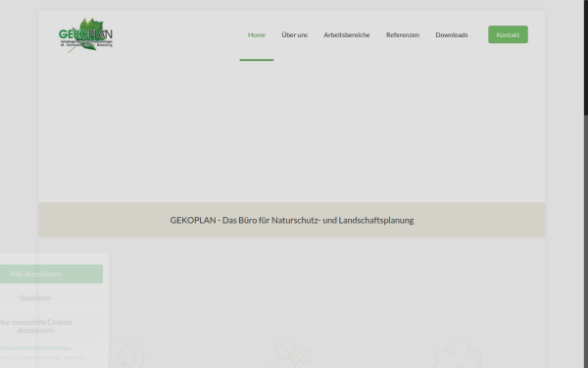
Task: Open Individuelle Datenschutzeinstellungen link
Action: (x=35, y=348)
